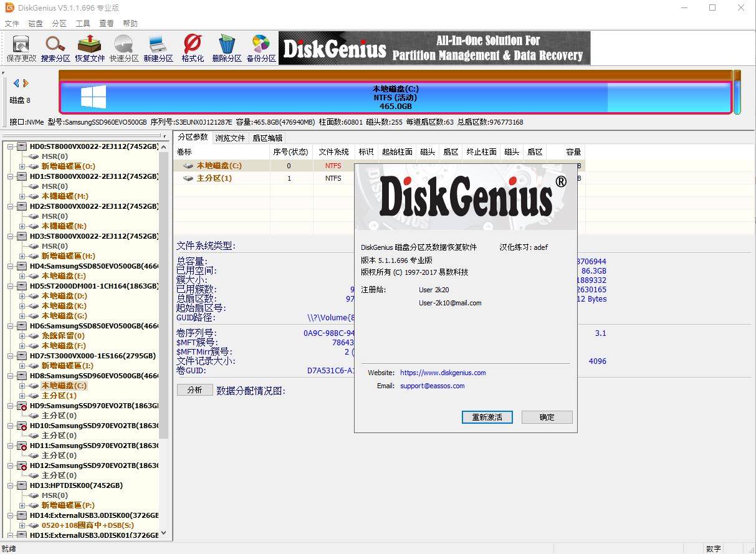Select HD15:ExternalUSB3.0DISK01 in the tree
This screenshot has height=554, width=756.
point(94,535)
